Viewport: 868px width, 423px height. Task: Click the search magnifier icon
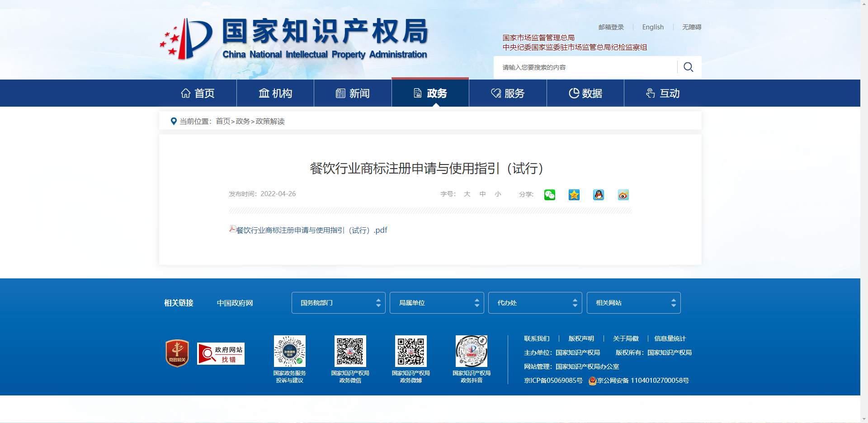click(688, 67)
